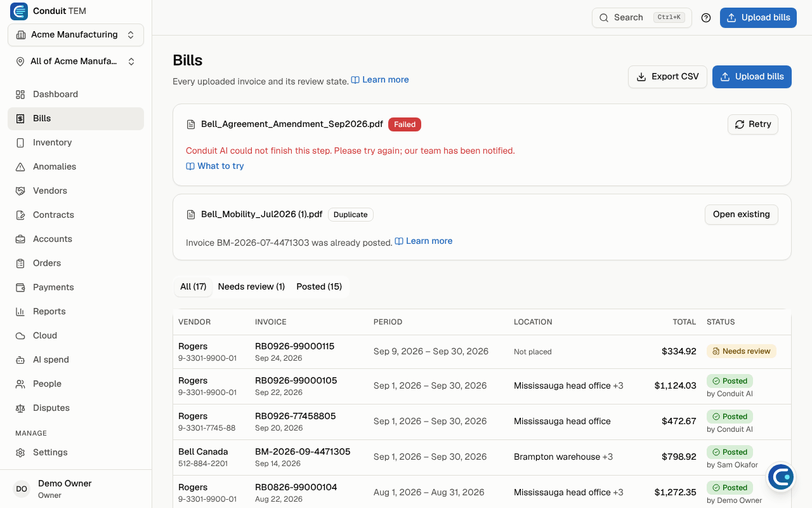Click Upload bills beside Export CSV

pos(752,77)
